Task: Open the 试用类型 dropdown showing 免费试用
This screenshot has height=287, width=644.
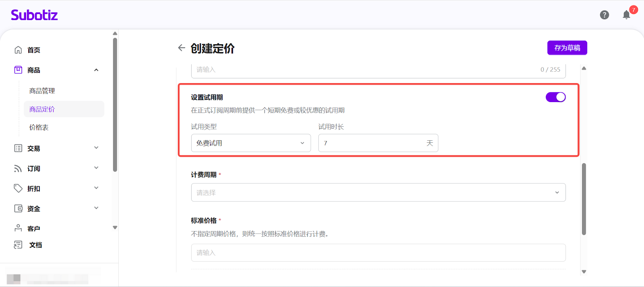Action: tap(251, 143)
